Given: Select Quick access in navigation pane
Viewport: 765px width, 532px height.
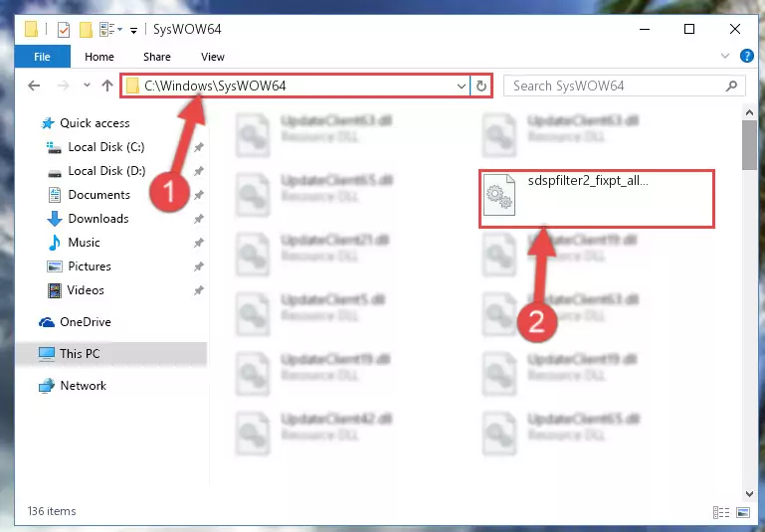Looking at the screenshot, I should point(95,123).
